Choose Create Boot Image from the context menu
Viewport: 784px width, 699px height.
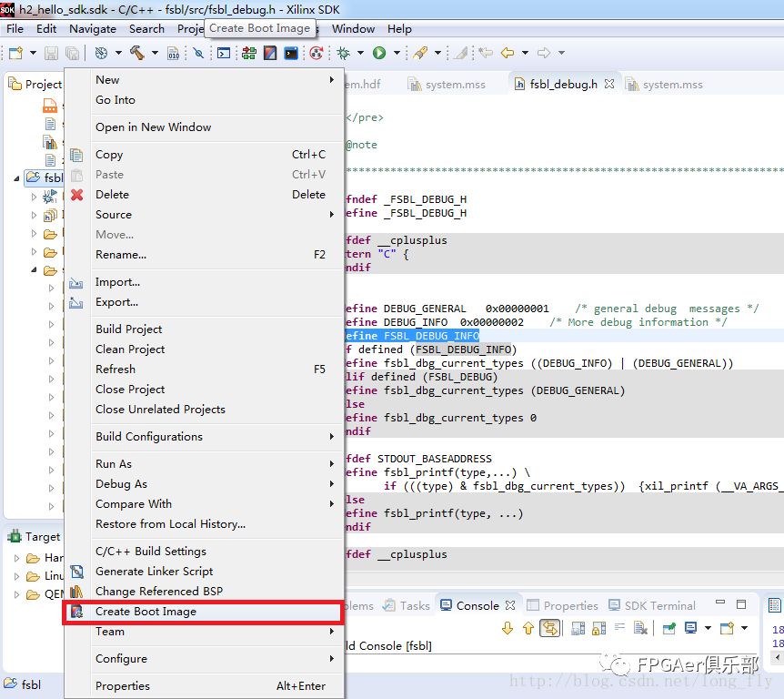tap(146, 612)
